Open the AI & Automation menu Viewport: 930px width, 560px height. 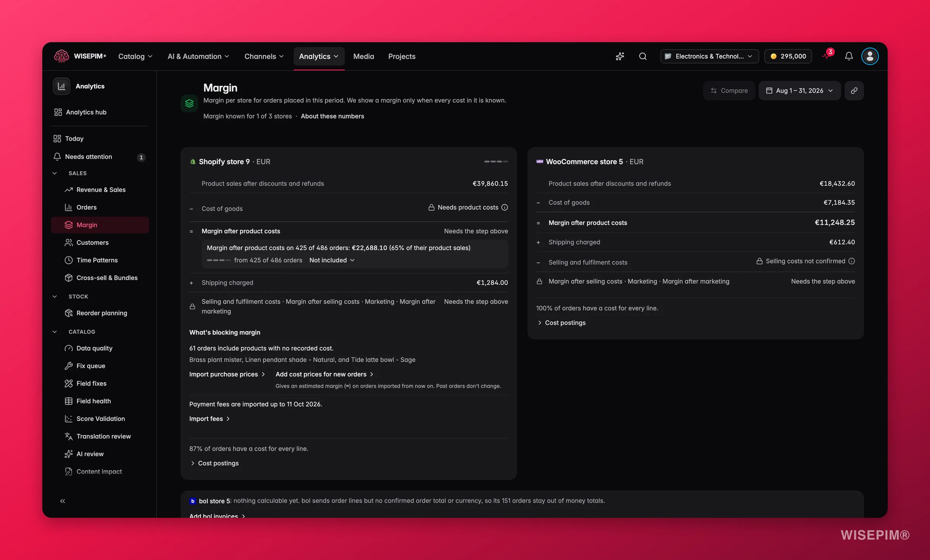point(198,56)
